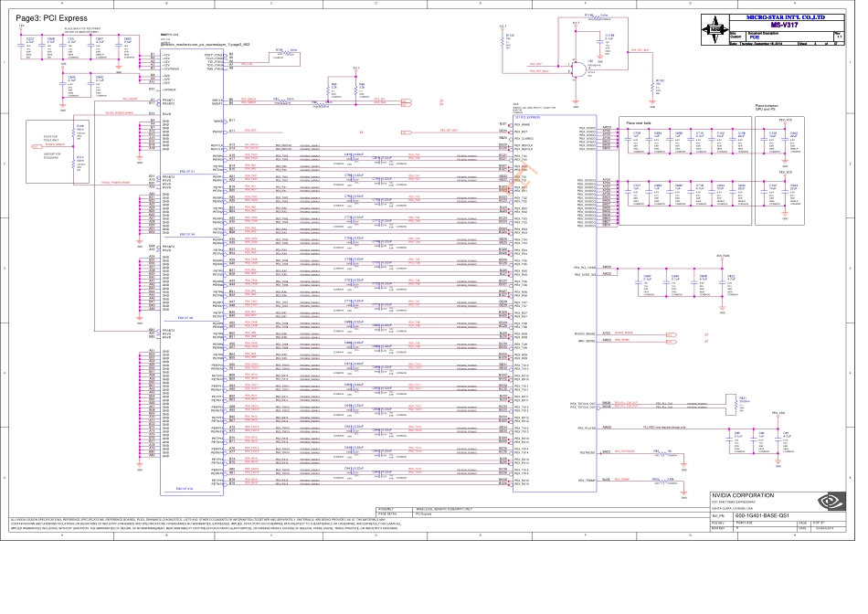Image resolution: width=868 pixels, height=614 pixels.
Task: Select part number 600-1G401-BASE-QS1
Action: click(766, 514)
